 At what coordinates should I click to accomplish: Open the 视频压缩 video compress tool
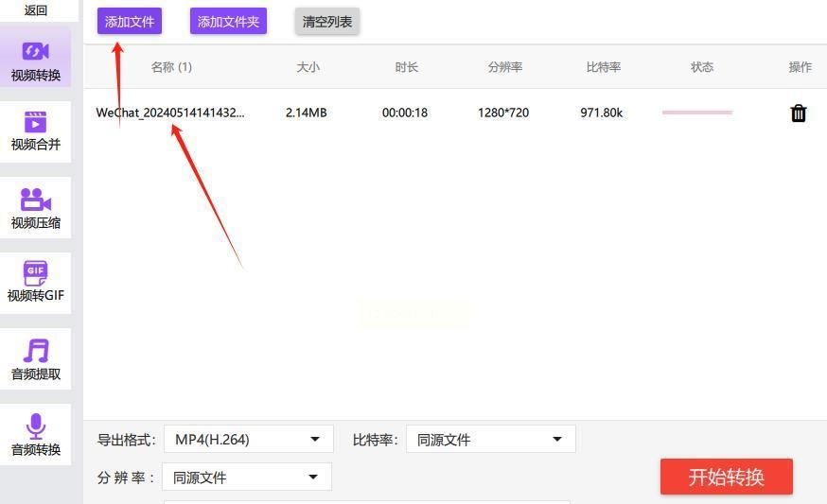(x=35, y=208)
